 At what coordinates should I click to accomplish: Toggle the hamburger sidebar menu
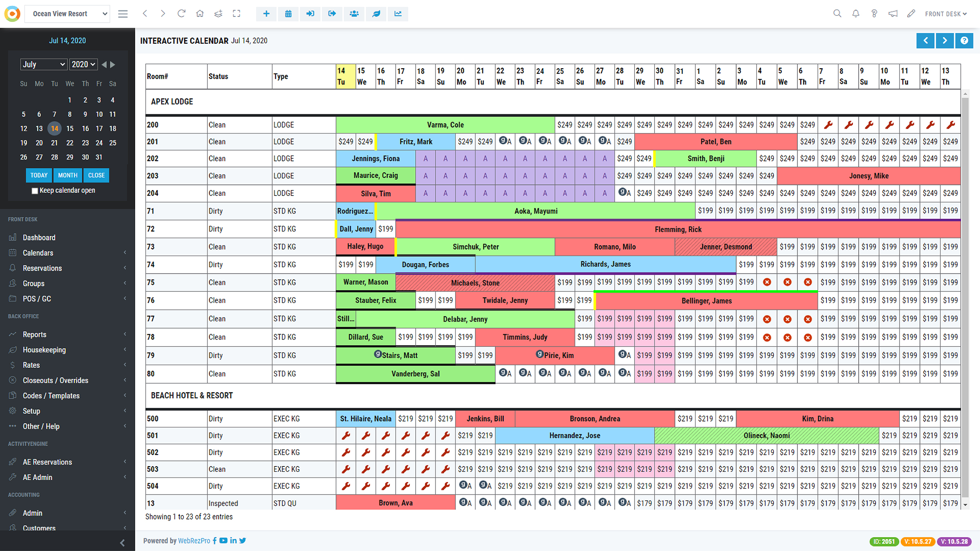pos(123,14)
